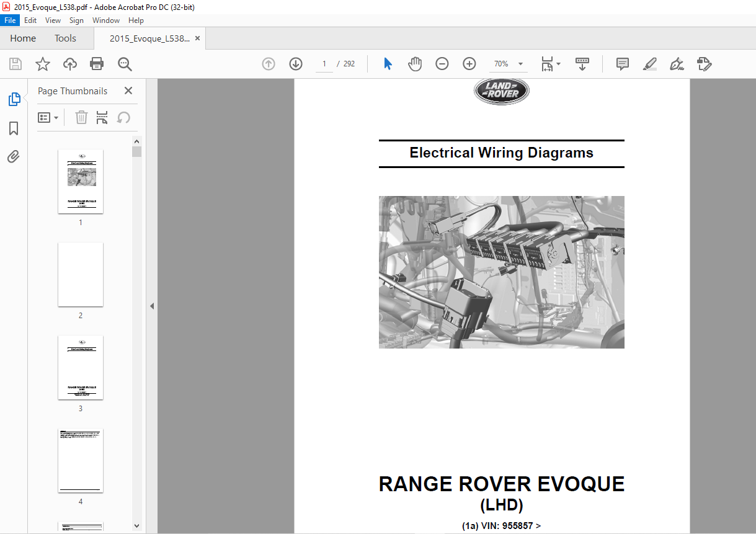The width and height of the screenshot is (756, 534).
Task: Select the 2015_Evoque_L538 document tab
Action: [149, 38]
